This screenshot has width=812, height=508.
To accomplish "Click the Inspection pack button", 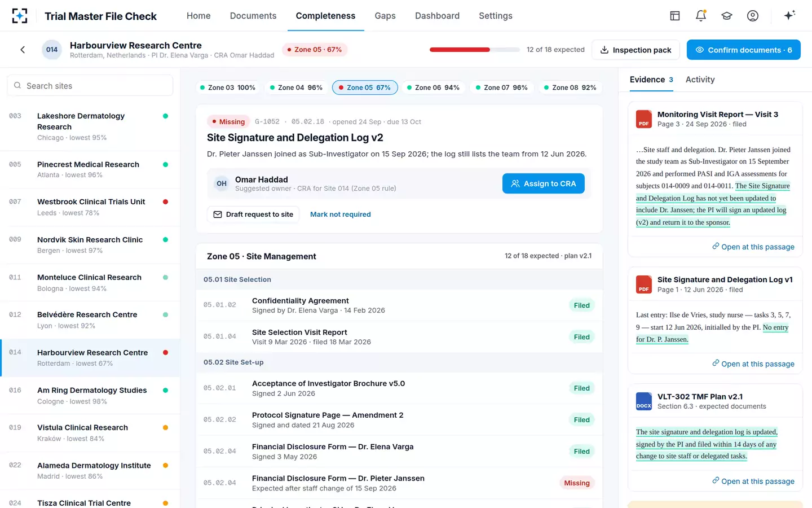I will [636, 50].
